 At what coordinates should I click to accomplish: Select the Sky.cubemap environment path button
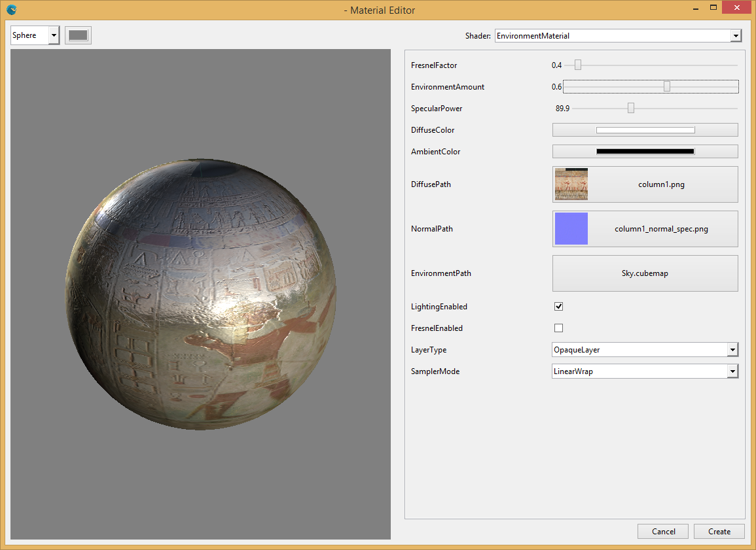point(645,273)
